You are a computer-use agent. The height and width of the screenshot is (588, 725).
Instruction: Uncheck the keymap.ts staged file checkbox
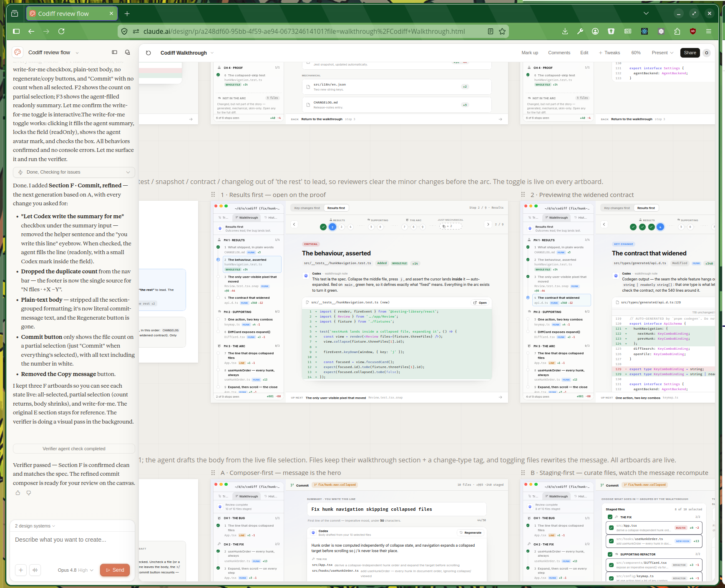click(611, 578)
